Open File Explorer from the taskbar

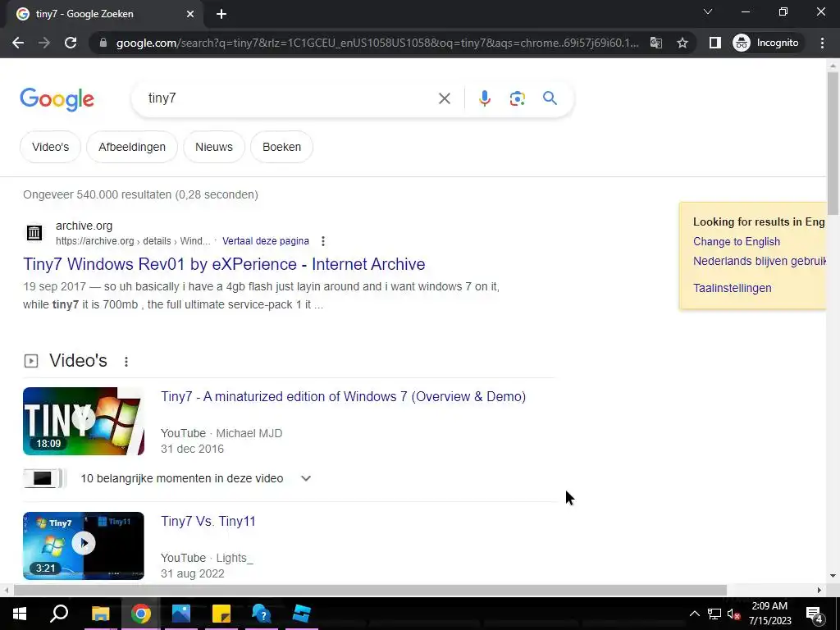[x=100, y=614]
